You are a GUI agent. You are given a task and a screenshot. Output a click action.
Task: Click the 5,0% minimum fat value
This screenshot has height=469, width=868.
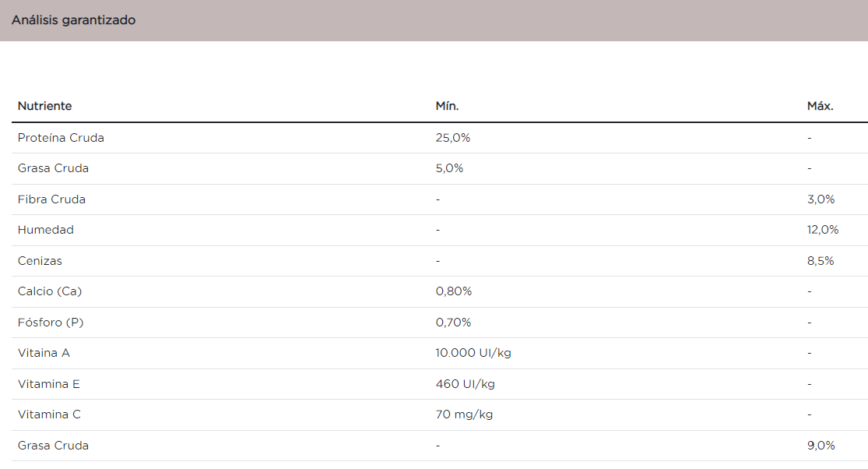click(449, 168)
